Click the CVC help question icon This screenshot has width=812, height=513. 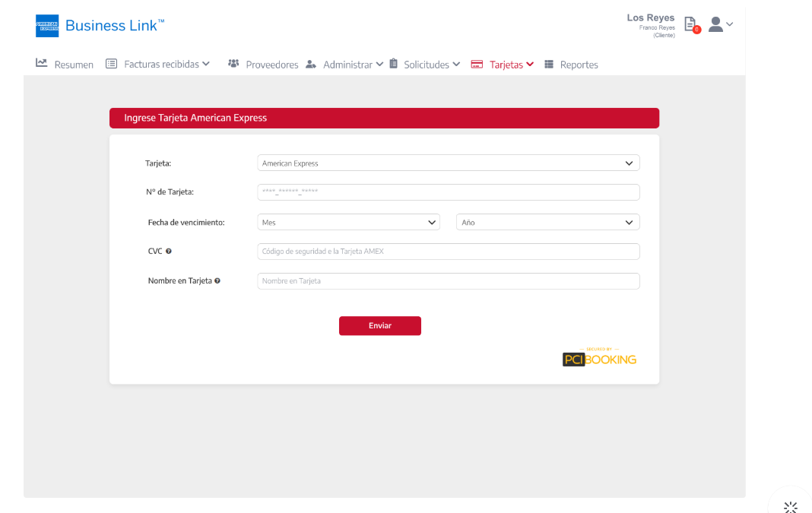(169, 252)
